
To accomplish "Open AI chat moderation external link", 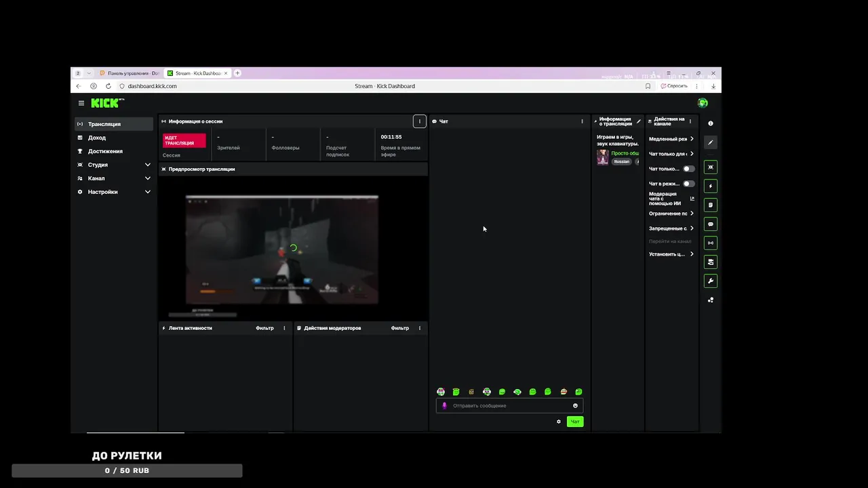I will pyautogui.click(x=692, y=199).
